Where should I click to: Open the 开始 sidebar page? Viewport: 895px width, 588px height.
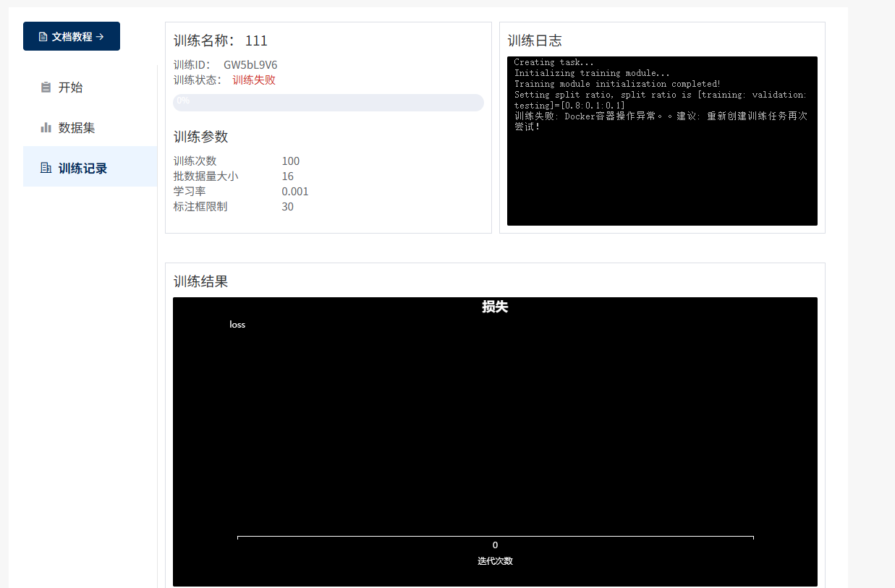pos(70,88)
